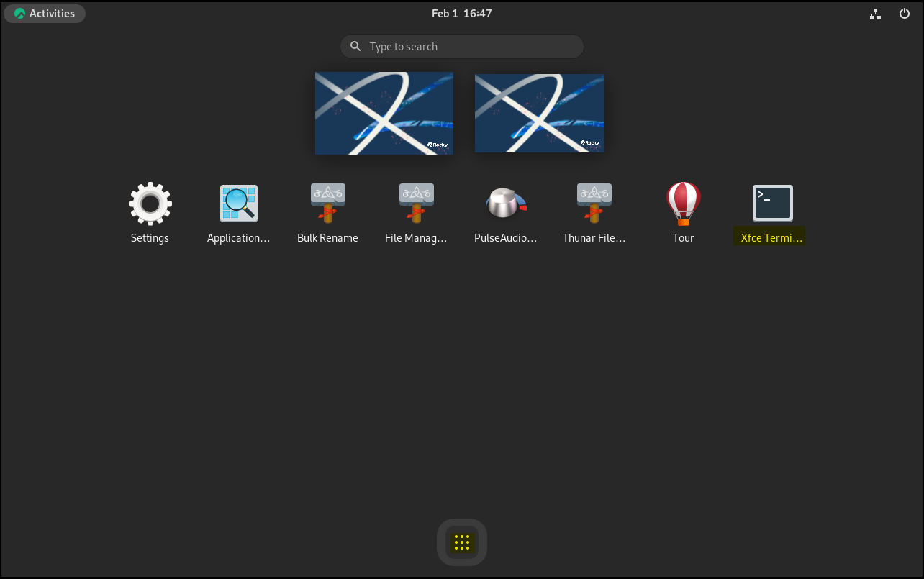
Task: Open the Xfce Terminal app
Action: pos(772,203)
